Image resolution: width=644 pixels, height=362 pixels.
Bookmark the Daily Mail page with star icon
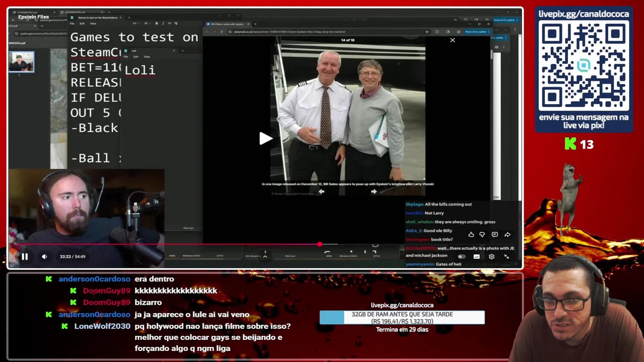tap(427, 32)
